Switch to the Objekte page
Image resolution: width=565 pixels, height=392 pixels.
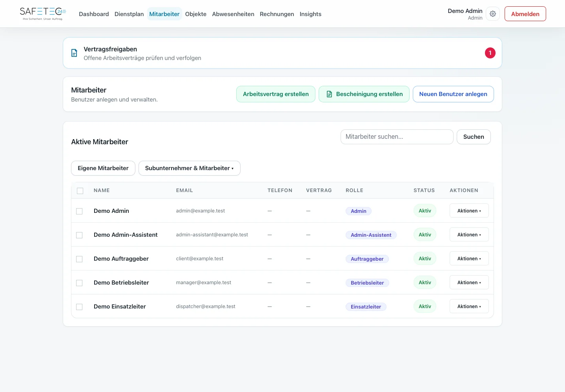[x=196, y=14]
